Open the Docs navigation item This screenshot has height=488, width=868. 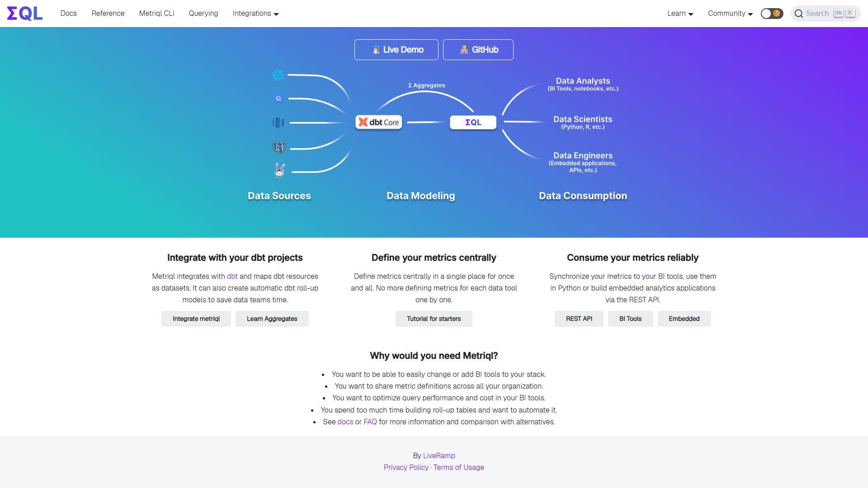pyautogui.click(x=68, y=14)
